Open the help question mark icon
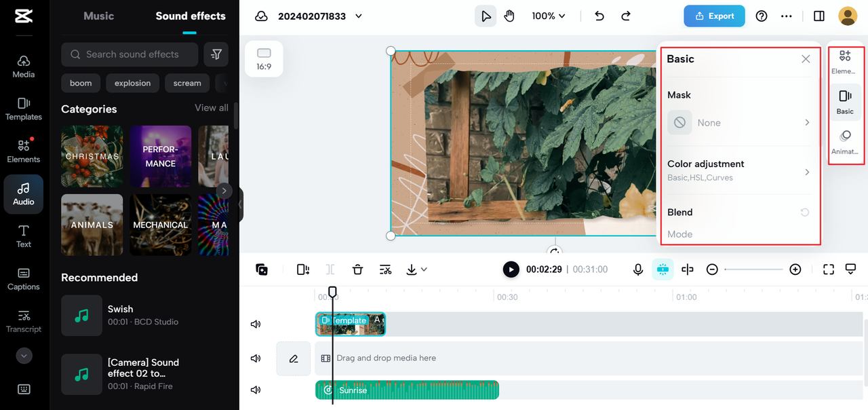The image size is (868, 410). pos(762,16)
